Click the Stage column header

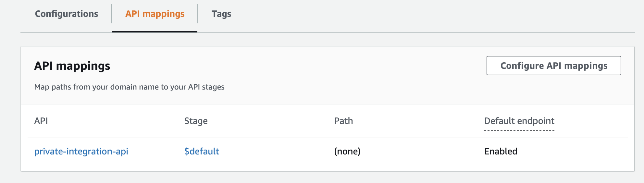[196, 121]
